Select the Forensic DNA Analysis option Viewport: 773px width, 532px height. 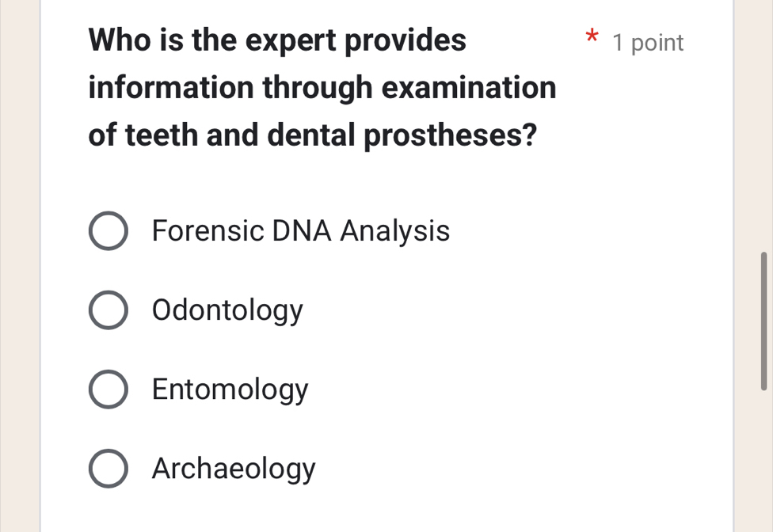(109, 230)
